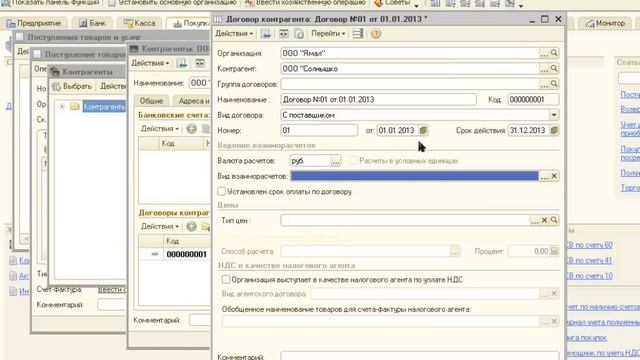Screen dimensions: 640x360
Task: Click the Выбрать button in Контрагенты list
Action: 72,87
